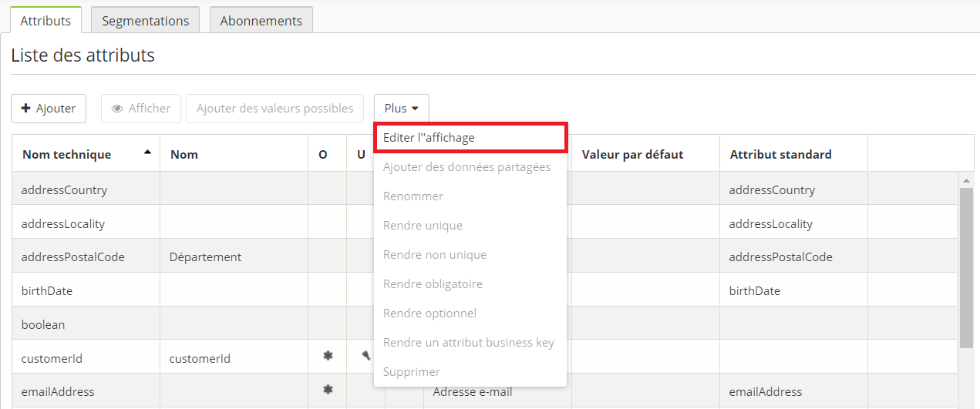This screenshot has height=409, width=980.
Task: Click the asterisk icon in emailAddress row
Action: pyautogui.click(x=328, y=390)
